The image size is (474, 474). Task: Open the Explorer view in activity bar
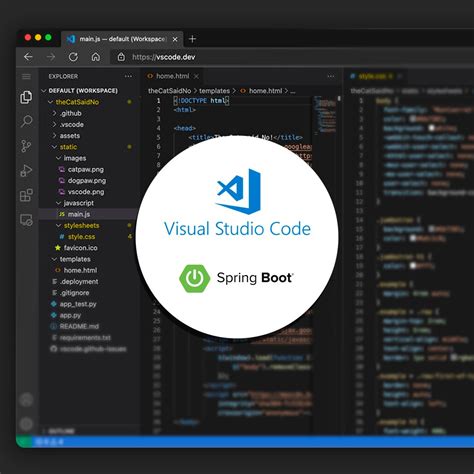tap(26, 97)
